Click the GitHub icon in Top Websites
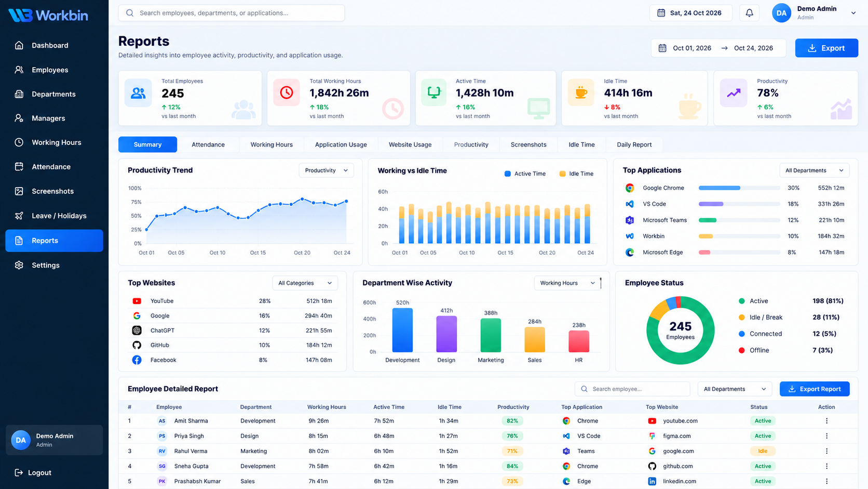868x489 pixels. pyautogui.click(x=137, y=345)
